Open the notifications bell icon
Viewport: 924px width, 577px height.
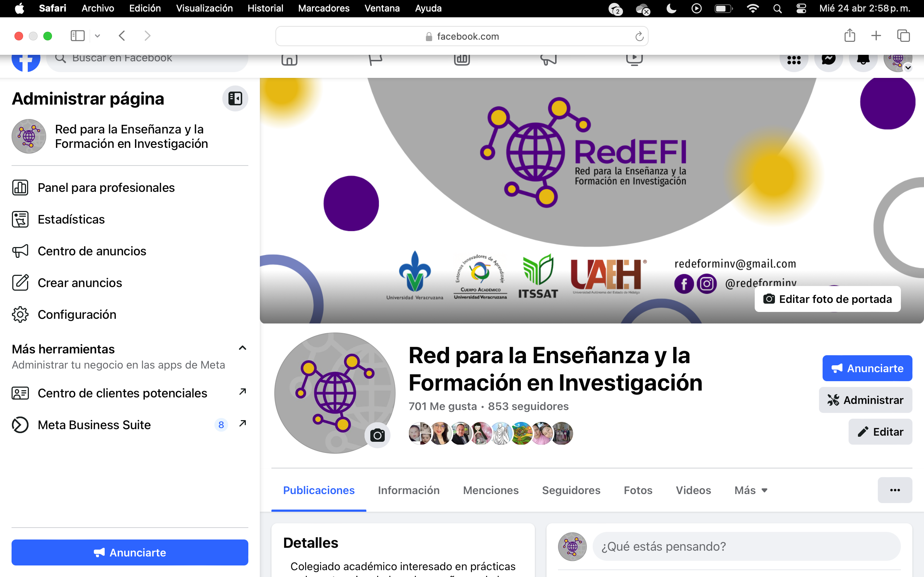pos(863,60)
